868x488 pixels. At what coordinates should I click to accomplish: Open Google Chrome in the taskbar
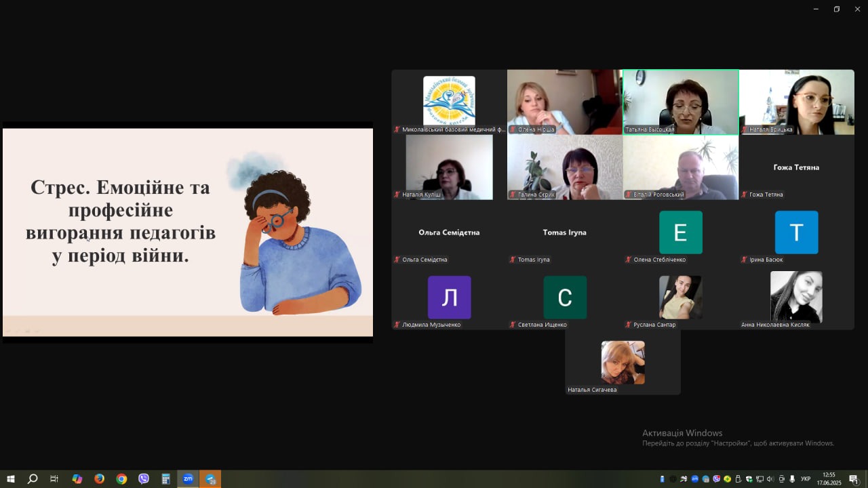coord(121,479)
